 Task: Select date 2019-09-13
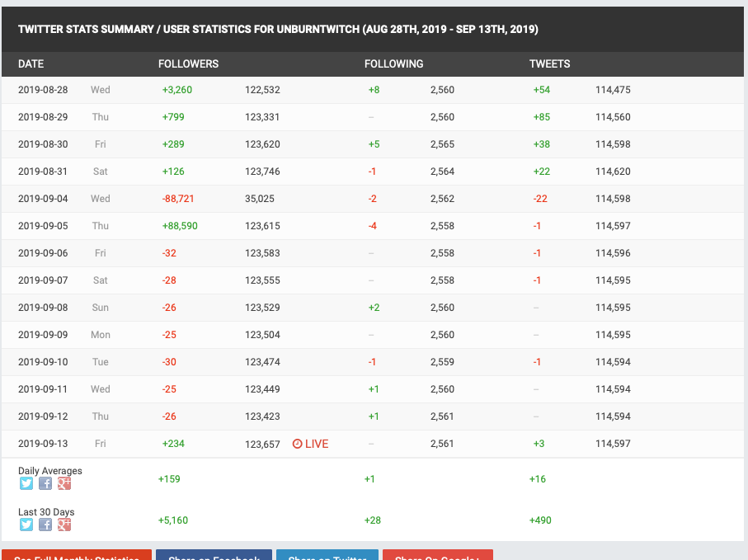tap(43, 443)
